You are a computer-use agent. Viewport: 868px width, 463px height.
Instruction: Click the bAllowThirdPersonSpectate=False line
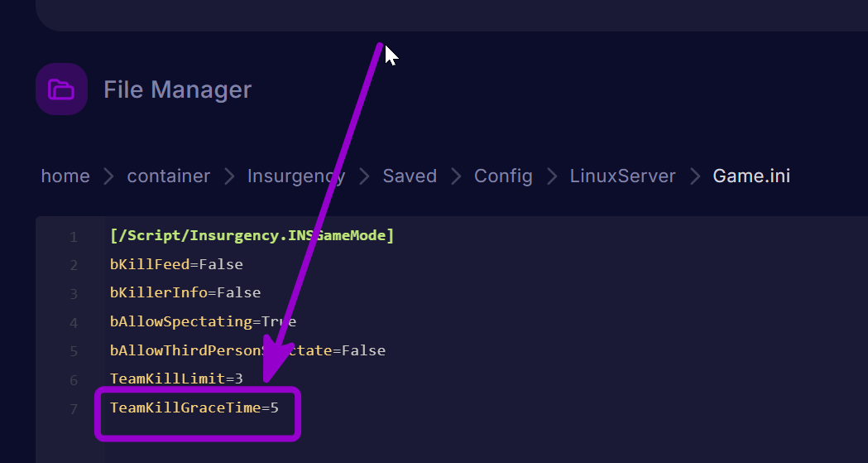247,350
